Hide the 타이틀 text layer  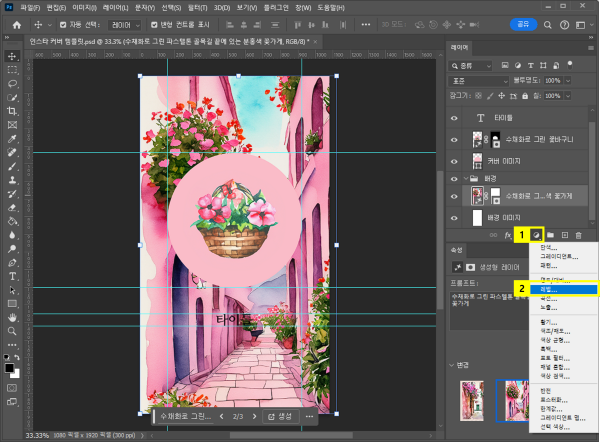(x=455, y=116)
